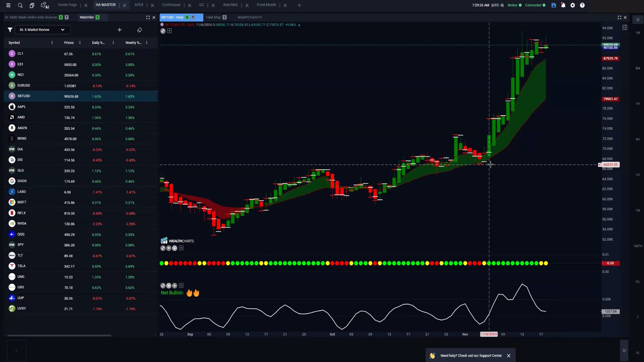Toggle the S badge on Heikin Ashi Scanner tab
This screenshot has width=644, height=362.
point(61,17)
